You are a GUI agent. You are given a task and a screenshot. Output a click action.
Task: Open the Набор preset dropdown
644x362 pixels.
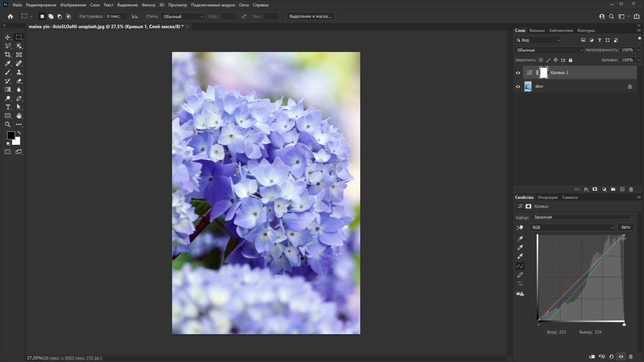583,217
